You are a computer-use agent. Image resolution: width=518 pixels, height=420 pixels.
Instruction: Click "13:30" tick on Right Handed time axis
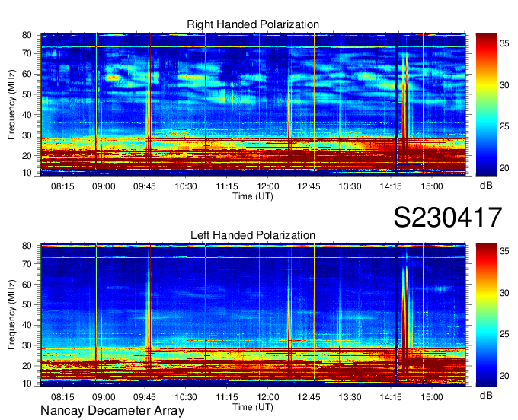tap(350, 186)
